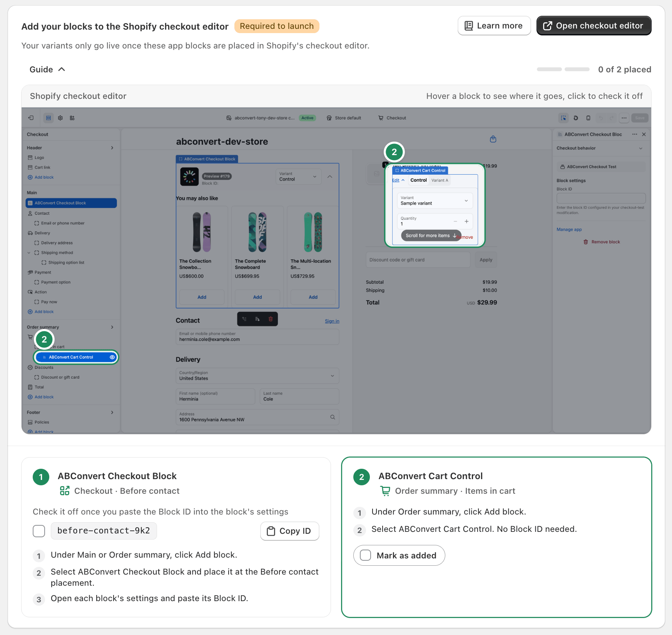The height and width of the screenshot is (635, 672).
Task: Click the trash icon in floating block toolbar
Action: [271, 319]
